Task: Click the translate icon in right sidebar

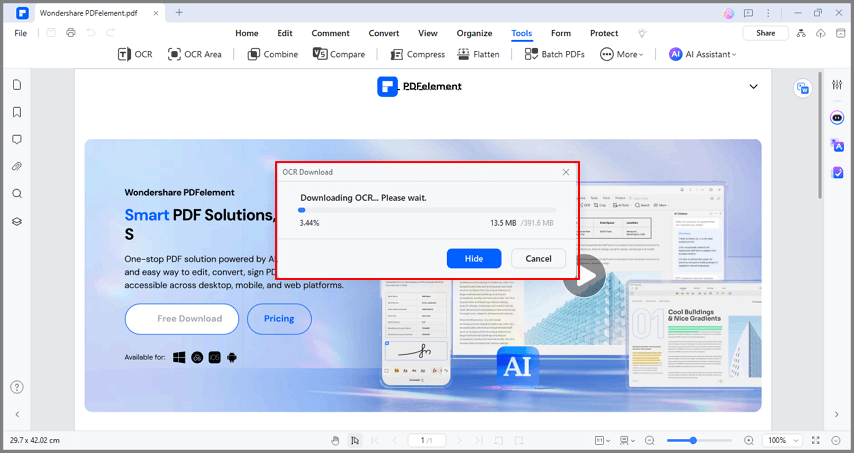Action: (837, 145)
